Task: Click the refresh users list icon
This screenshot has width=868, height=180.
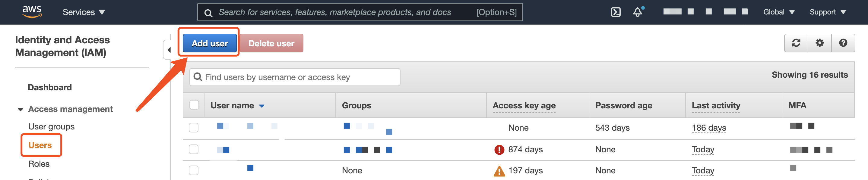Action: point(796,43)
